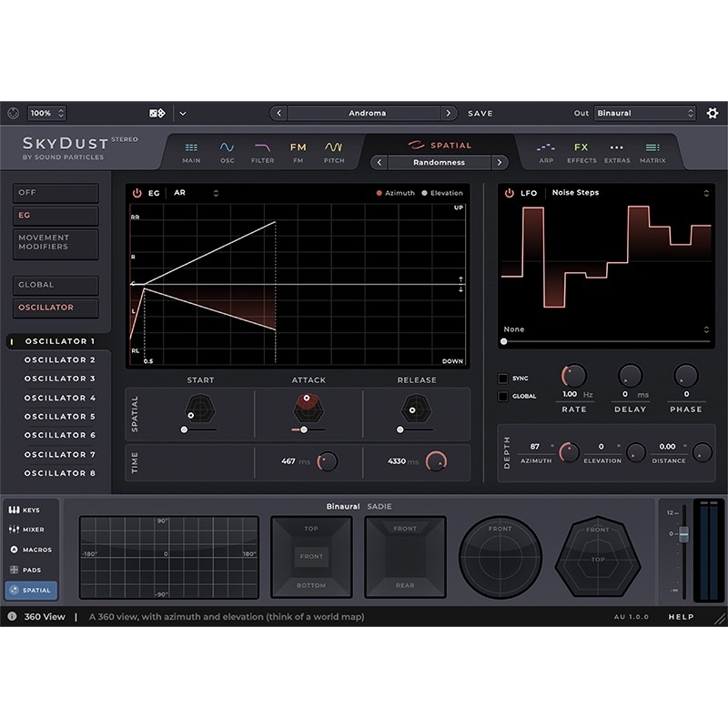Open settings with the gear icon
This screenshot has width=728, height=728.
pyautogui.click(x=713, y=113)
